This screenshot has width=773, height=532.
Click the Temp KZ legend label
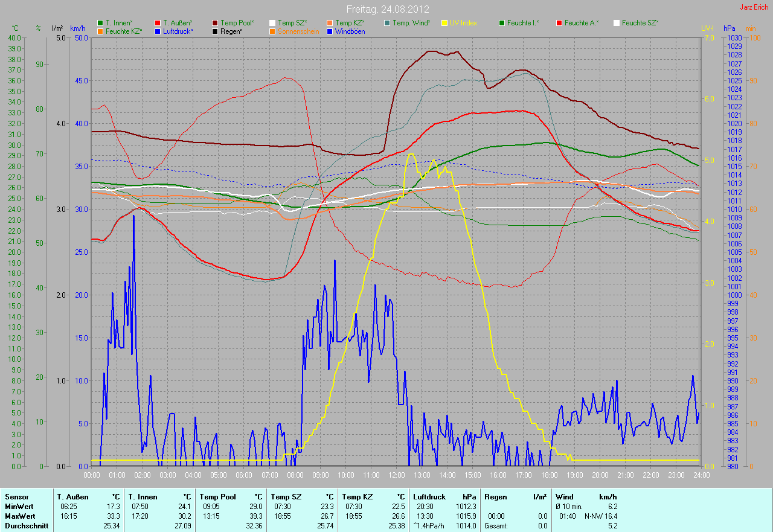point(350,23)
